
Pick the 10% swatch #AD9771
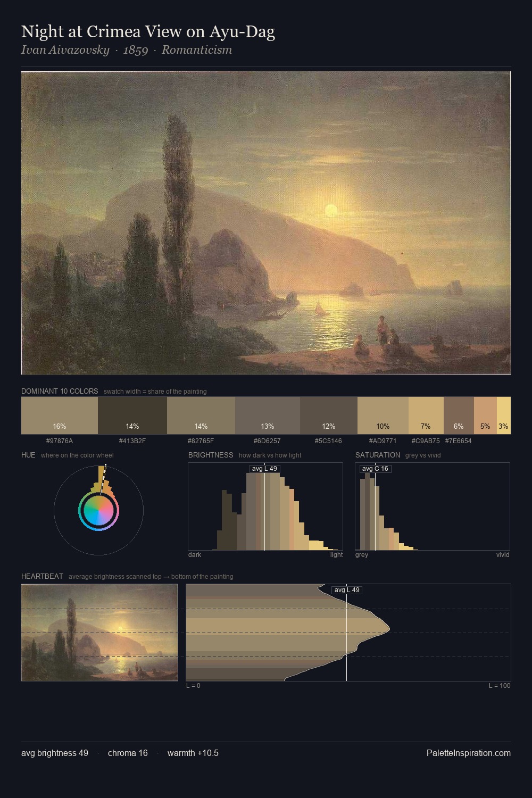(x=383, y=415)
